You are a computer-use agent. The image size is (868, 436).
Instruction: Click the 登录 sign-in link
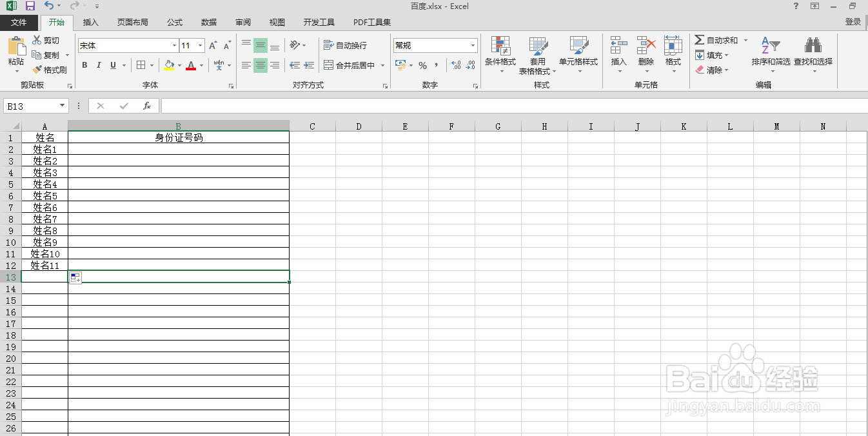(853, 21)
